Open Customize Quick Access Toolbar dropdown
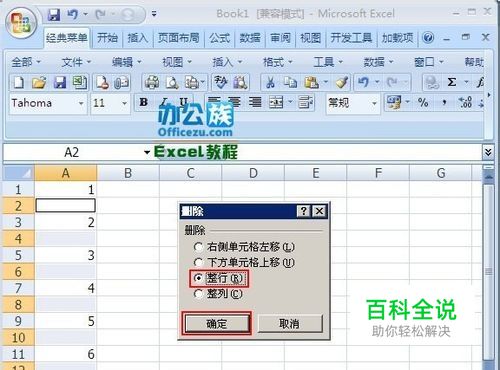 (x=154, y=14)
